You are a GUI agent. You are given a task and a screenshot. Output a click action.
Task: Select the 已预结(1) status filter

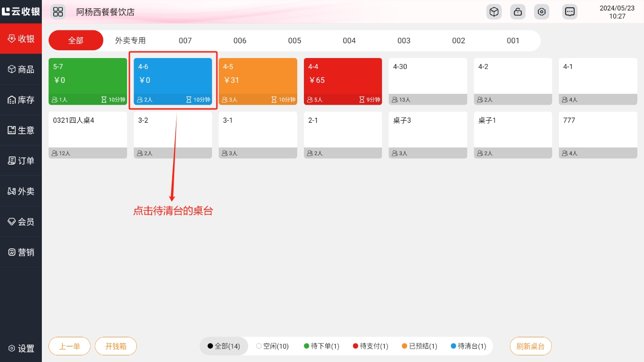(419, 346)
